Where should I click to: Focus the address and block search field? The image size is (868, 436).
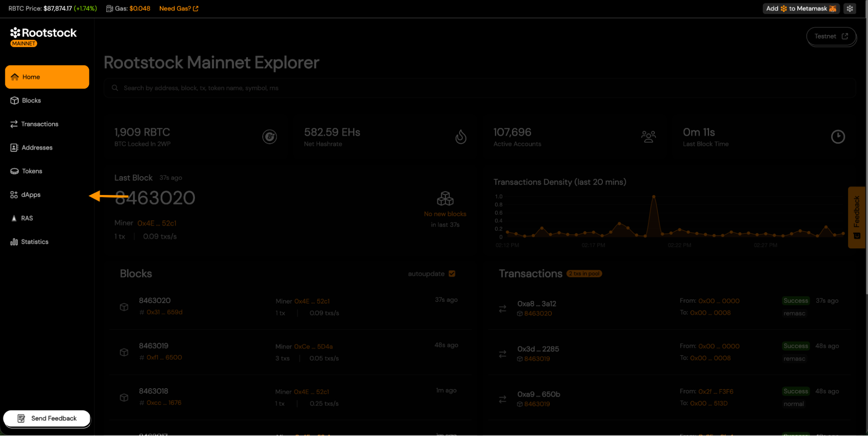pos(478,88)
